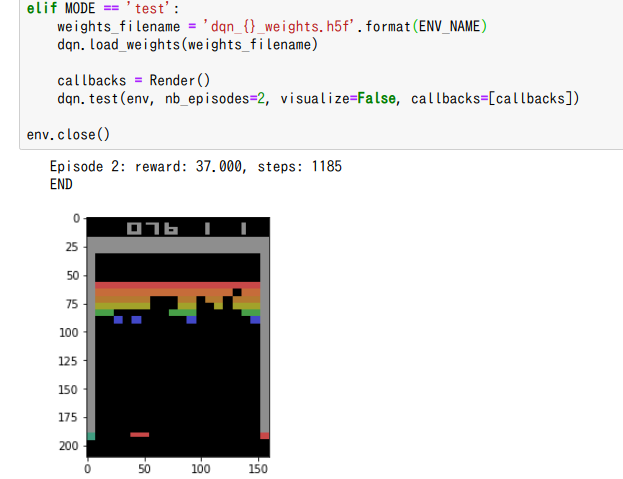Click the 'dqn_{}_weights.h5f' string literal
Viewport: 623px width, 479px height.
tap(279, 27)
